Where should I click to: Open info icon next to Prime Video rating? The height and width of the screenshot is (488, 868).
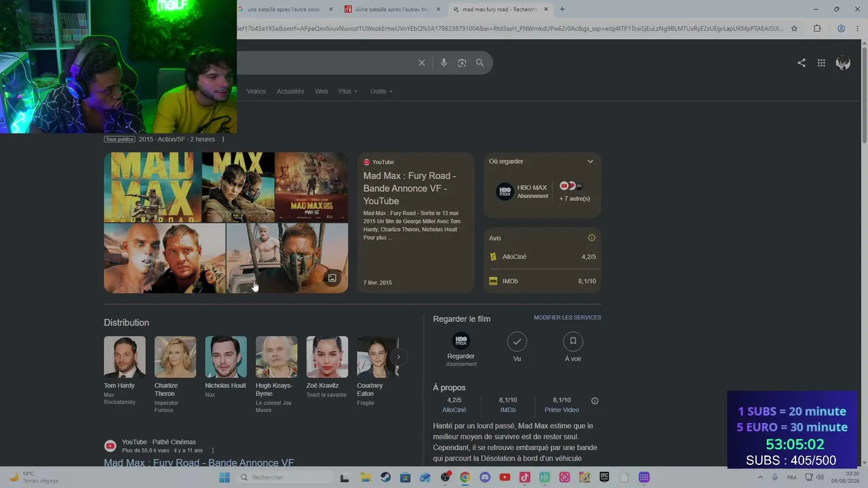point(595,401)
